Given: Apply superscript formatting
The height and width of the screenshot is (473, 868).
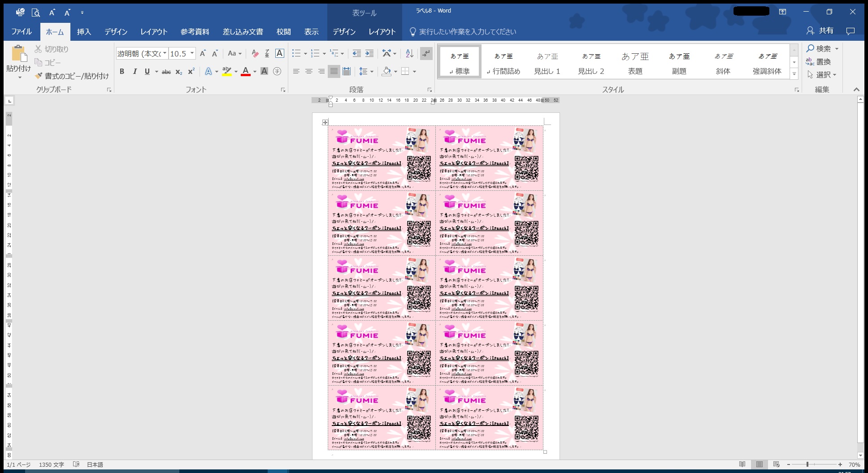Looking at the screenshot, I should coord(191,72).
